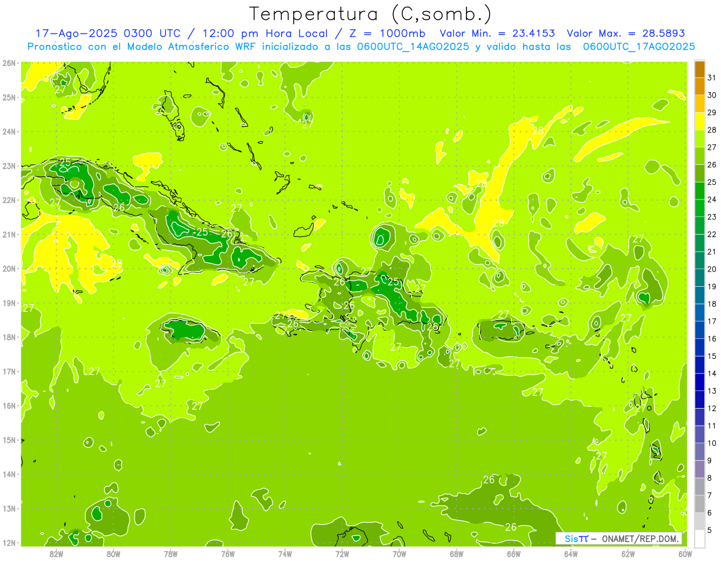Image resolution: width=728 pixels, height=562 pixels.
Task: Select the dark green swatch between 24 and 25
Action: (x=699, y=192)
